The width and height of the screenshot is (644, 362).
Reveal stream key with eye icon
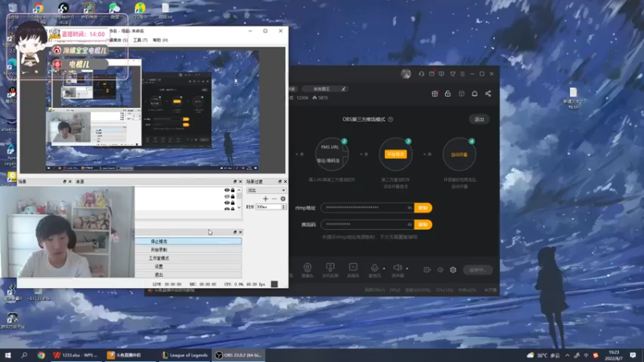[410, 224]
